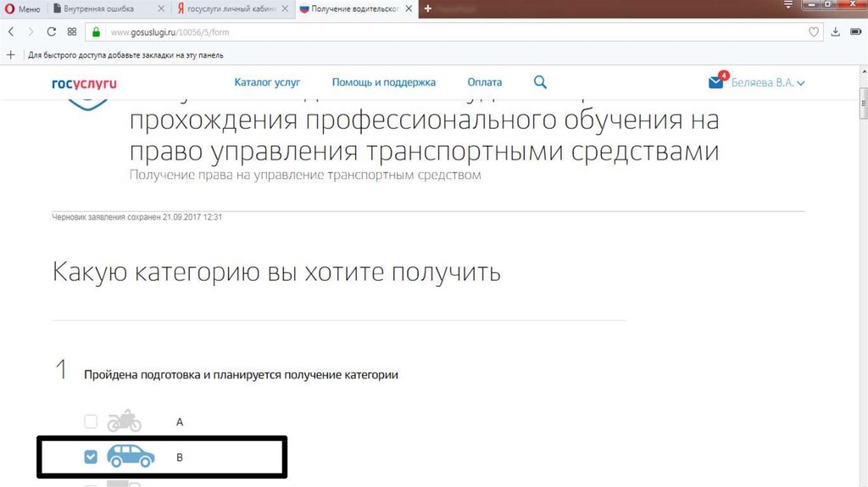Viewport: 868px width, 487px height.
Task: Go to Оплата page
Action: tap(484, 82)
